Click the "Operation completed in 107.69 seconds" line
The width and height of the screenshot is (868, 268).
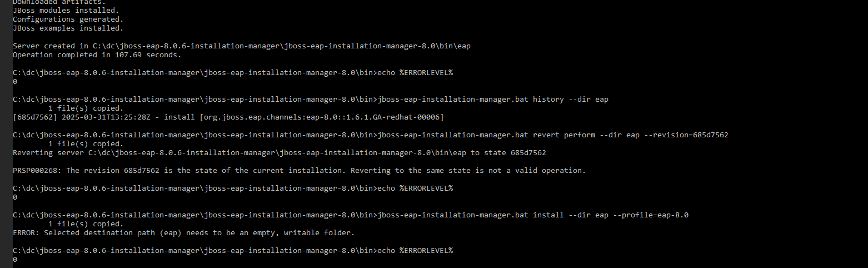[97, 55]
